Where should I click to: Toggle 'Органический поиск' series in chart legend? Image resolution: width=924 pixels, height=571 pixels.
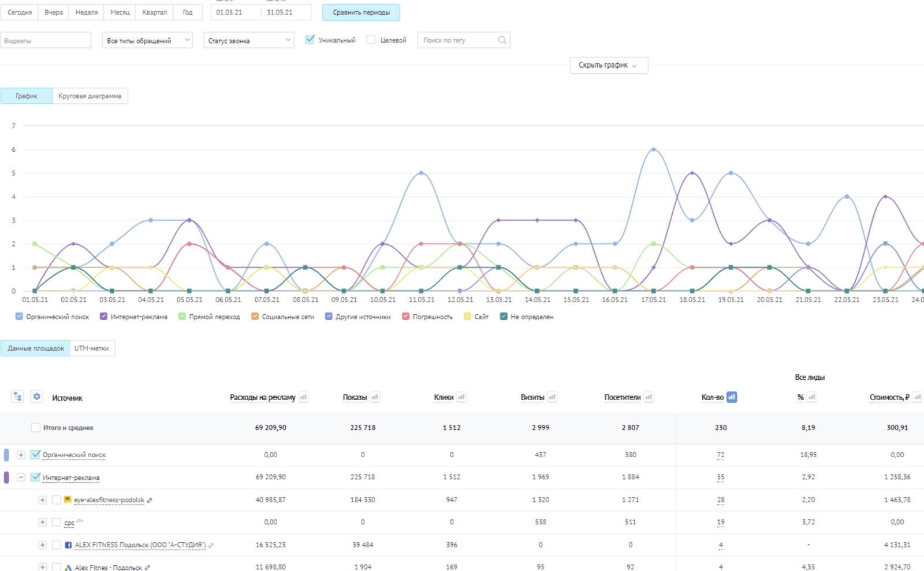tap(52, 316)
